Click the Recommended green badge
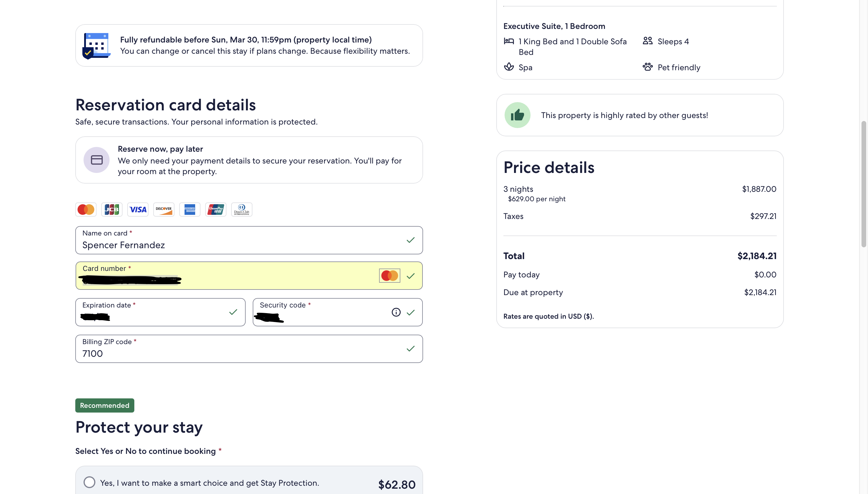 point(105,405)
